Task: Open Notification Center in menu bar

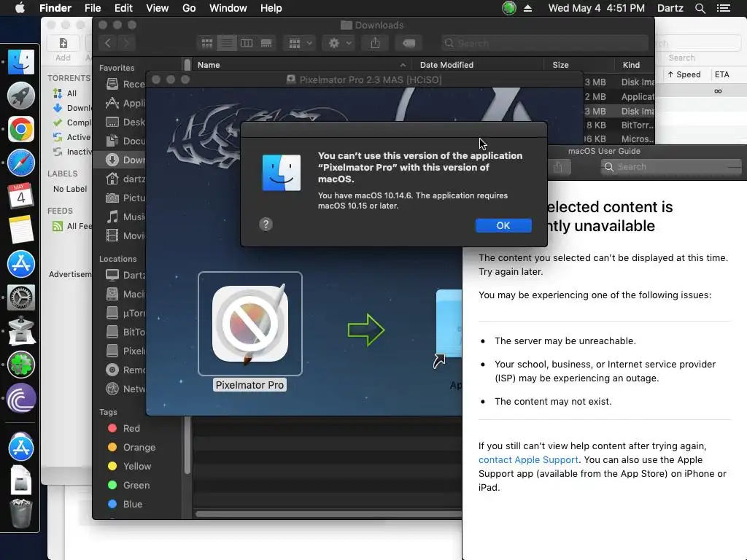Action: [723, 8]
